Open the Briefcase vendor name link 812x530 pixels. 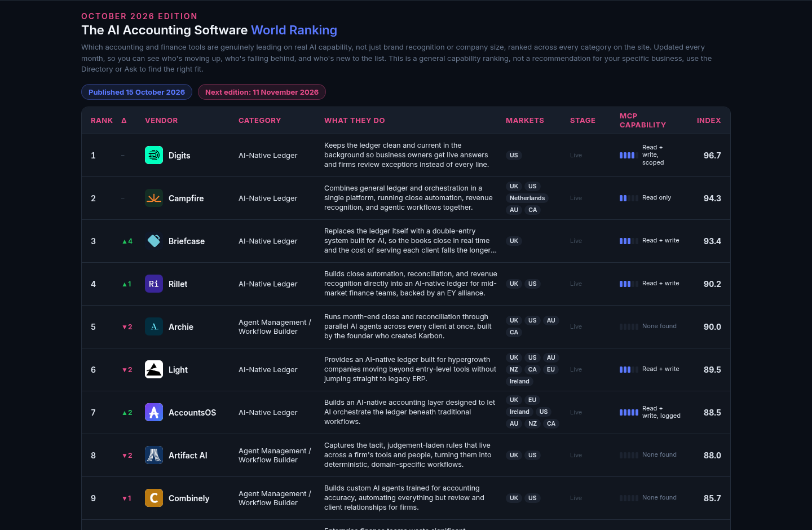pyautogui.click(x=187, y=241)
